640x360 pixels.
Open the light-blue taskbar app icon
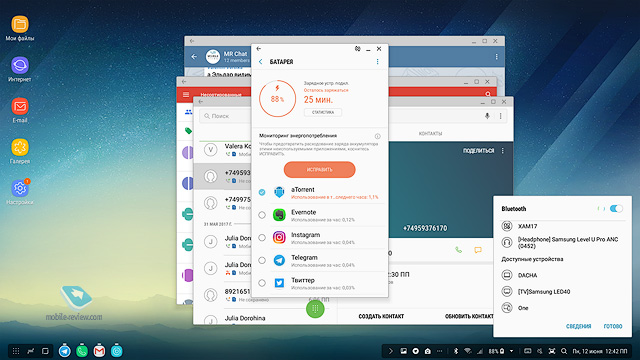(117, 351)
